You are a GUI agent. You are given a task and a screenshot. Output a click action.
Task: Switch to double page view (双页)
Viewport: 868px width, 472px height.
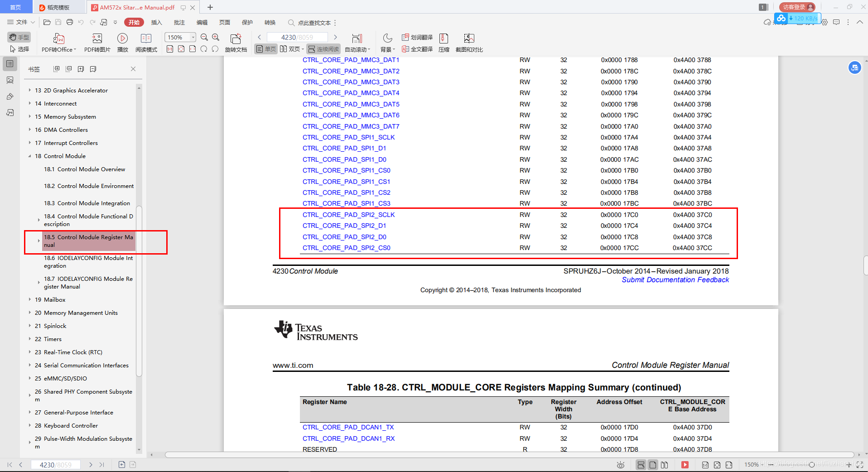coord(291,49)
